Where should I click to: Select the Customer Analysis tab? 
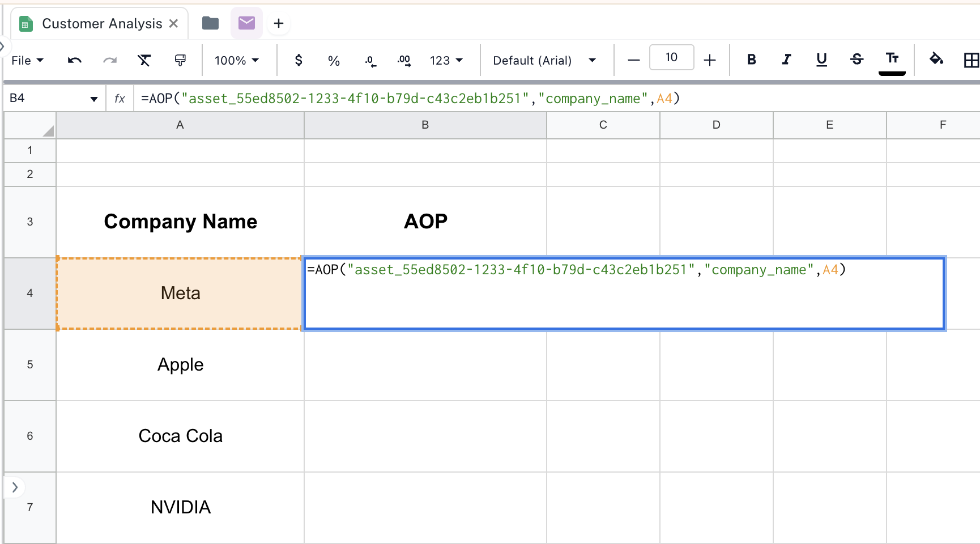[100, 24]
